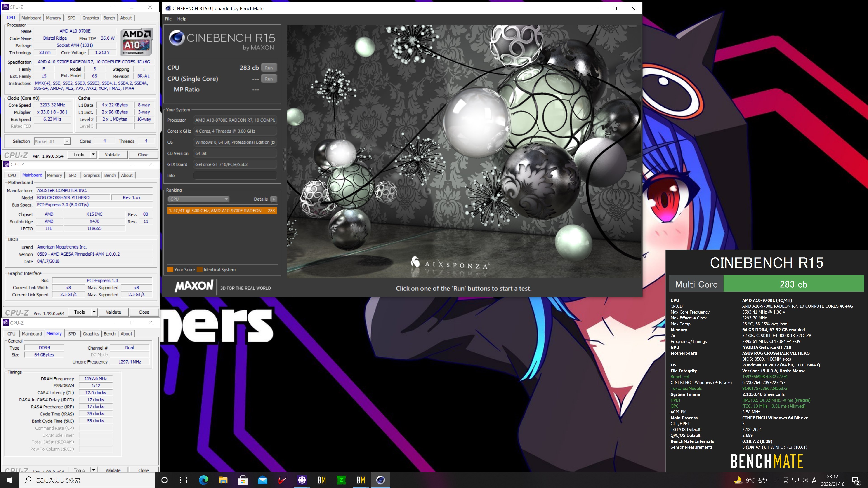Open File Explorer from taskbar
Image resolution: width=868 pixels, height=488 pixels.
click(x=223, y=480)
